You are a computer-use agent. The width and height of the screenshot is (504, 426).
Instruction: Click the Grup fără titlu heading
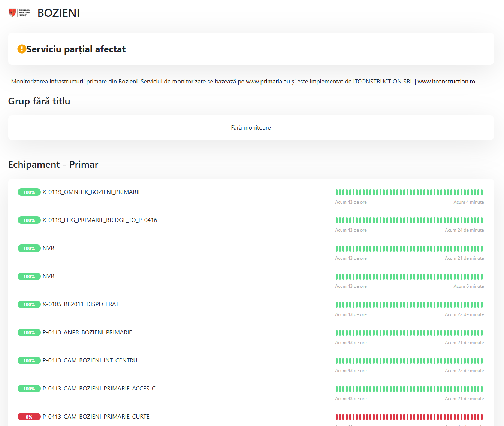(39, 101)
